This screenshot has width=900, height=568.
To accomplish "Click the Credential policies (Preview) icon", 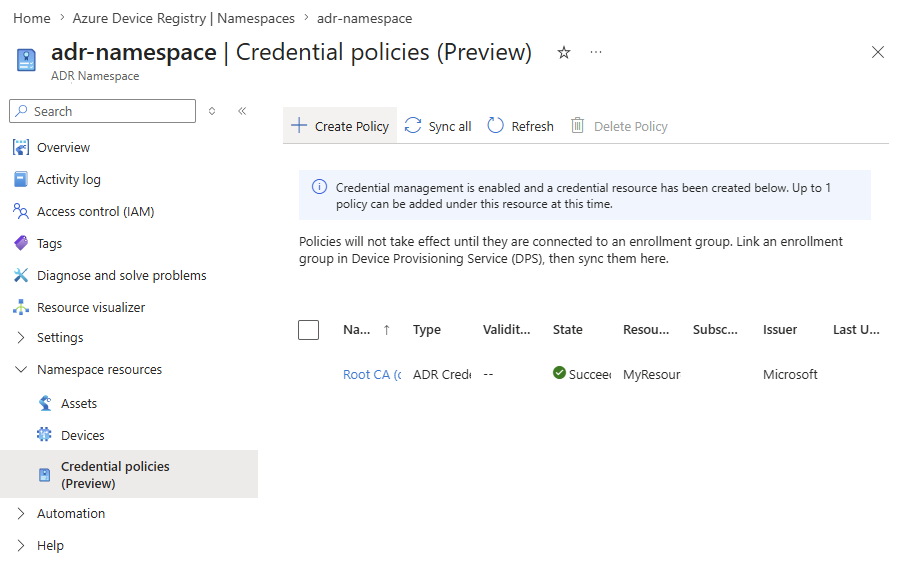I will [x=44, y=475].
